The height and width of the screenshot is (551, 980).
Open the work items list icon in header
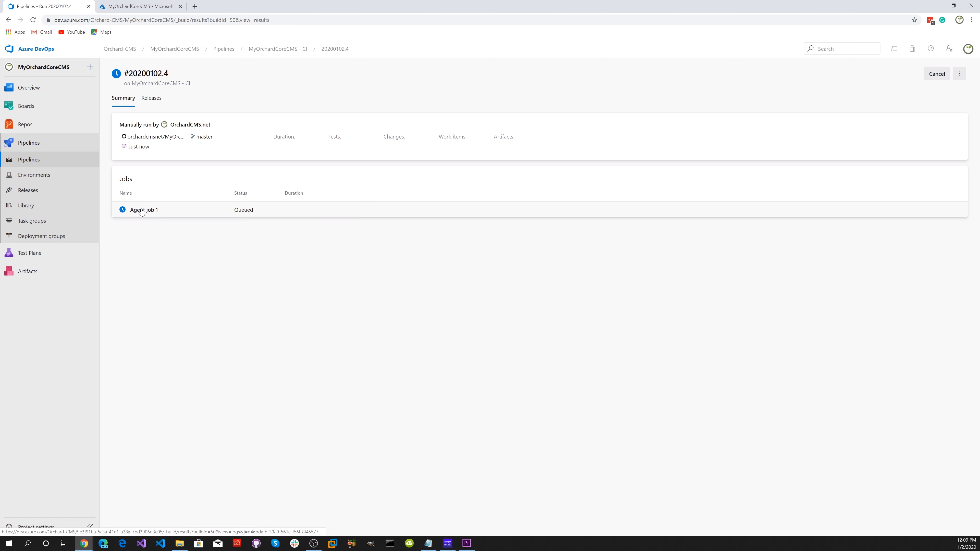coord(895,49)
